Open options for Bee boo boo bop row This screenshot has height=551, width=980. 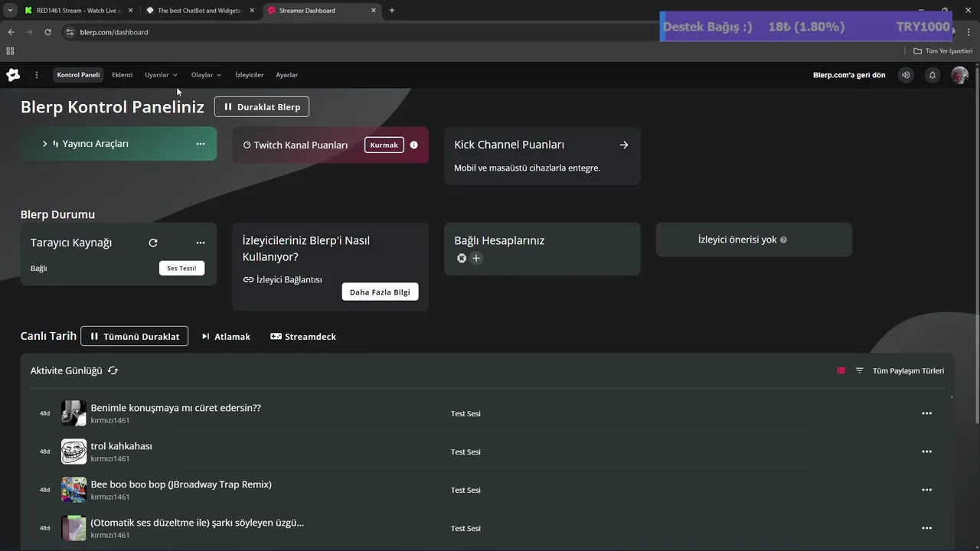click(x=926, y=490)
